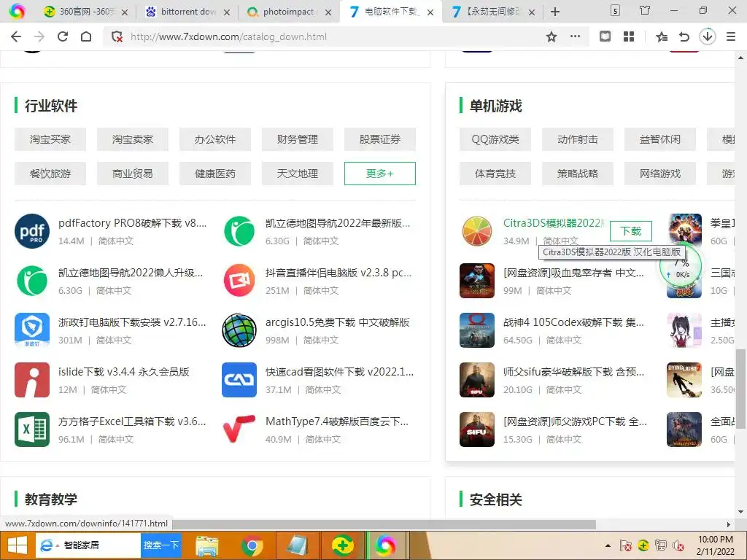Open pdfFactory PRO icon
The image size is (747, 560).
pos(32,231)
